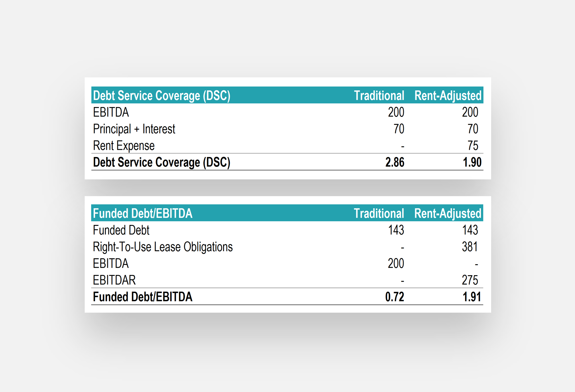Click the EBITDAR value 275
575x392 pixels.
pos(470,280)
